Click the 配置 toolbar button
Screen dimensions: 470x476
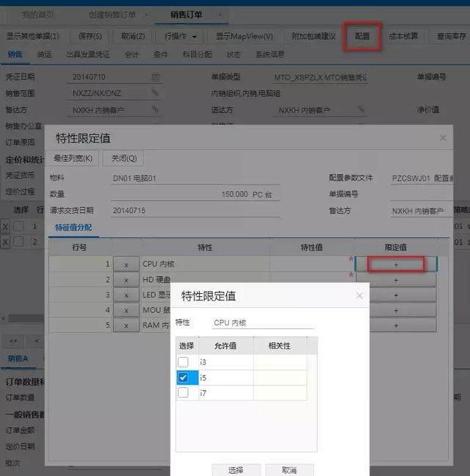pyautogui.click(x=362, y=36)
